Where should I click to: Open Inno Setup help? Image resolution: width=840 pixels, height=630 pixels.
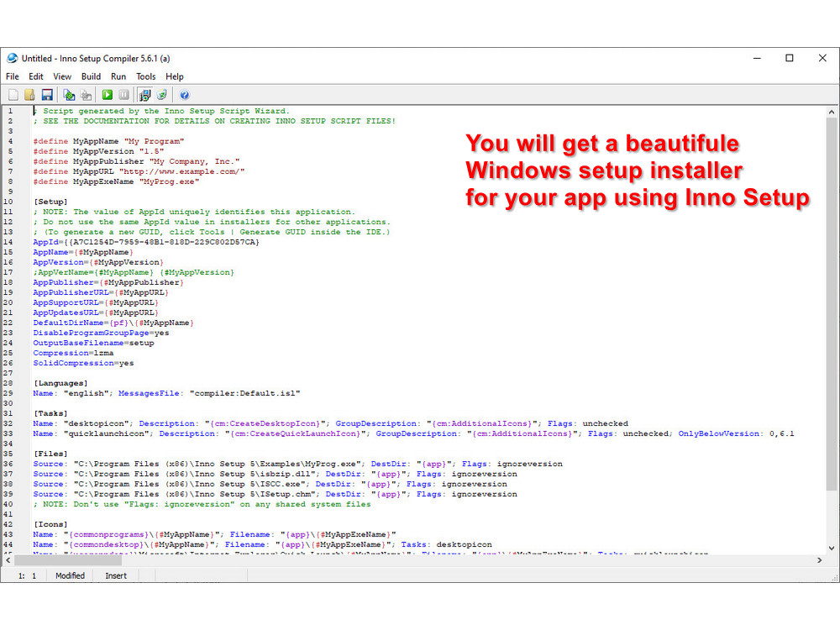[184, 94]
